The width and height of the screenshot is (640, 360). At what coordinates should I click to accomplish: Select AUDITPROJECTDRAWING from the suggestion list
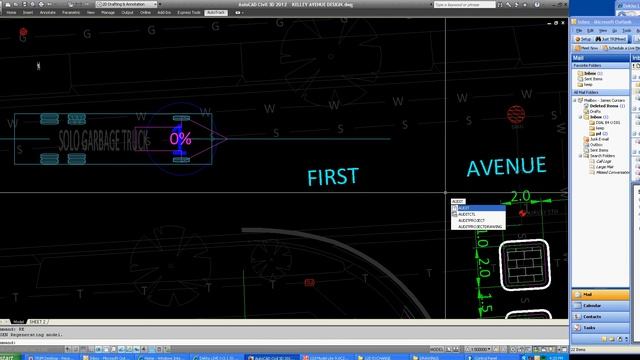pyautogui.click(x=478, y=227)
